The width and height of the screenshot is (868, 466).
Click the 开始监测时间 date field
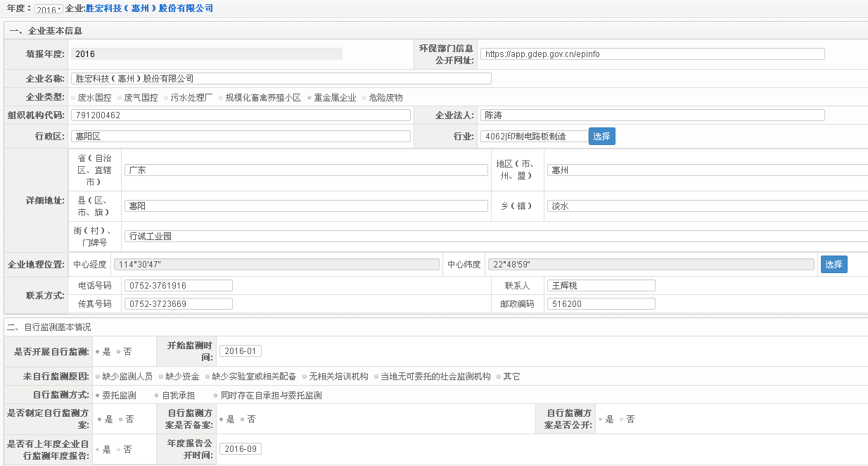tap(240, 351)
